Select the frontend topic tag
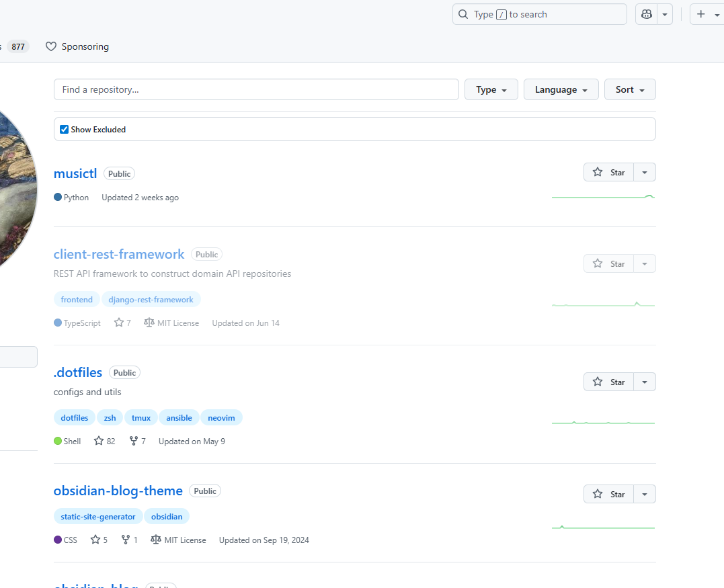The height and width of the screenshot is (588, 724). [77, 300]
